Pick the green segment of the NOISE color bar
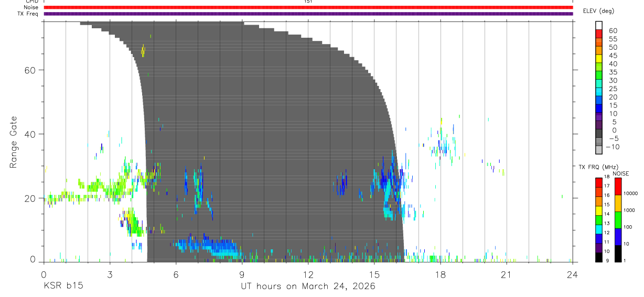The width and height of the screenshot is (644, 297). (x=618, y=220)
